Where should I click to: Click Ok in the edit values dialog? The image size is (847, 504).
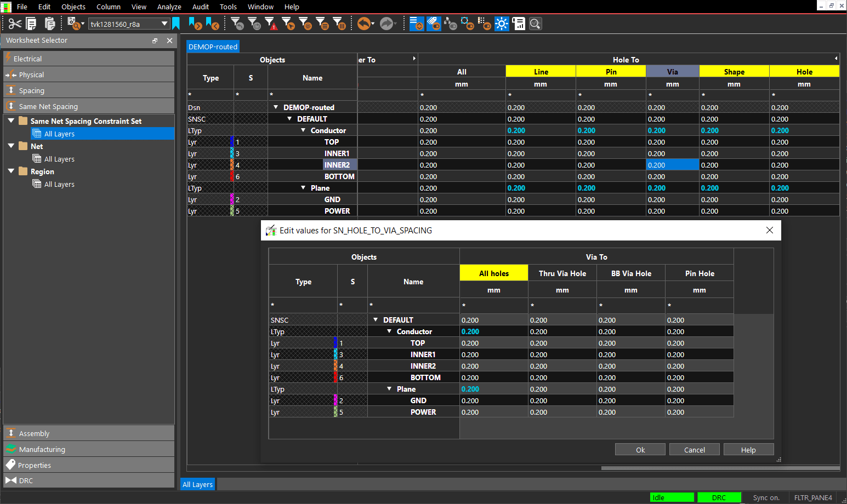640,450
